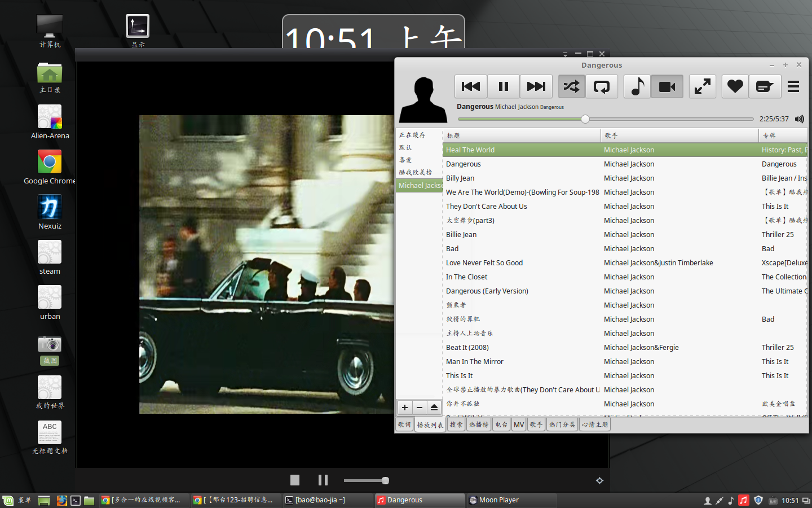Viewport: 812px width, 508px height.
Task: Launch the urban desktop icon
Action: tap(50, 303)
